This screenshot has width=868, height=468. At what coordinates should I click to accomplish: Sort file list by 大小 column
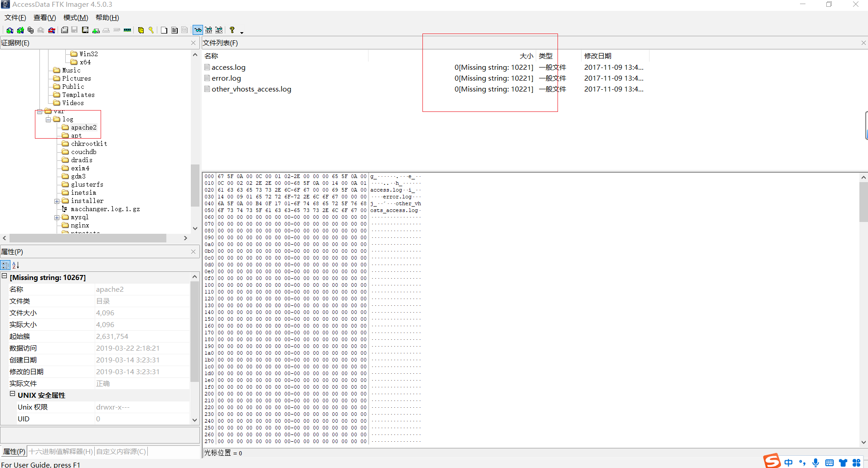(452, 56)
